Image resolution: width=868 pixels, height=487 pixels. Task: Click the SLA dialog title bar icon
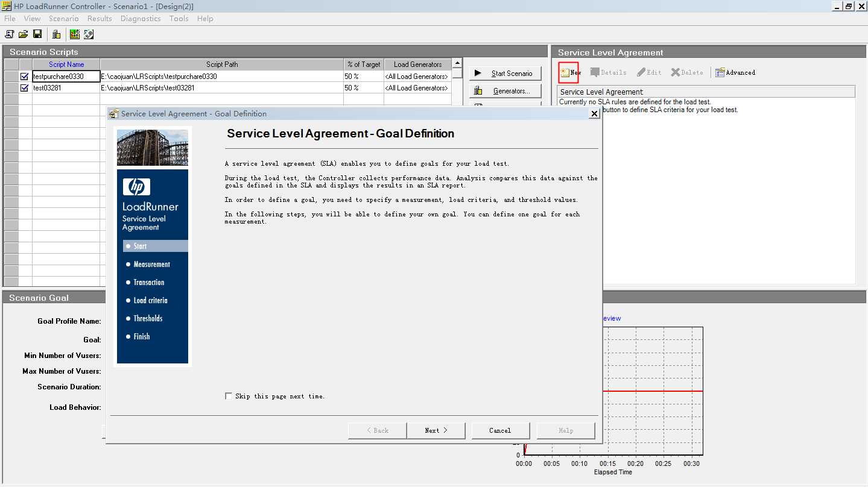113,113
